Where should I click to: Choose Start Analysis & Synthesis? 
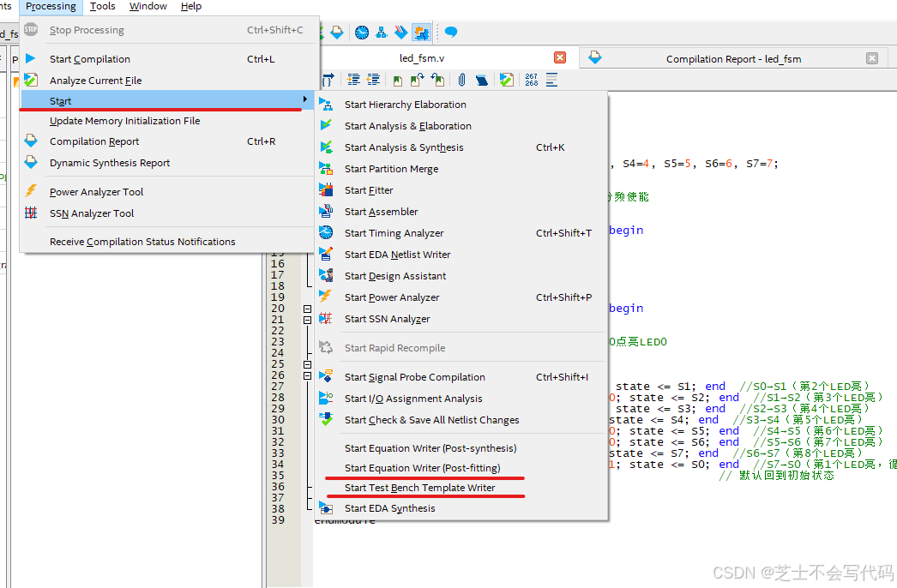pos(461,147)
